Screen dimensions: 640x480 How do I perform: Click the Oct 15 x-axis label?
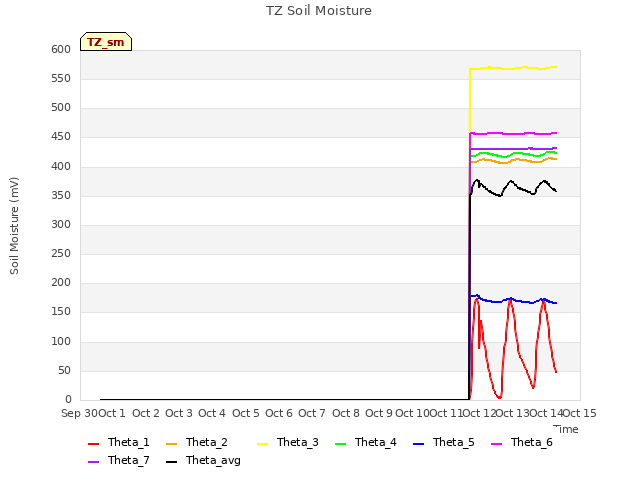[580, 413]
